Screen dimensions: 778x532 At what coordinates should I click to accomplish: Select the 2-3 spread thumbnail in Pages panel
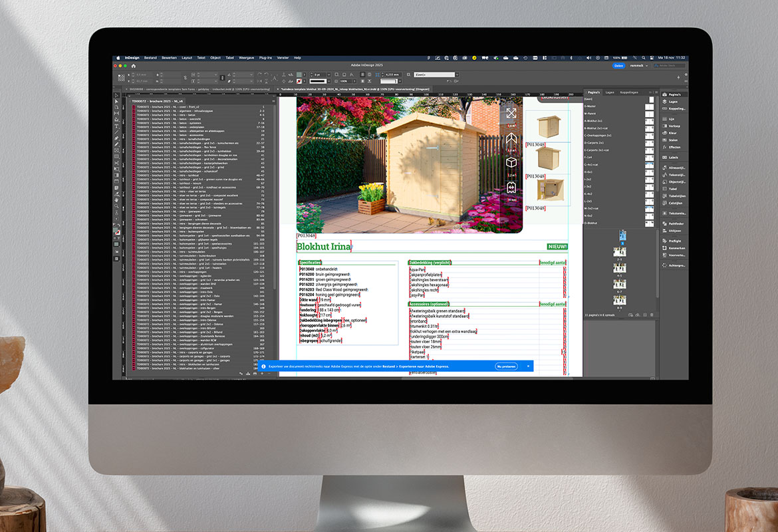(x=620, y=252)
